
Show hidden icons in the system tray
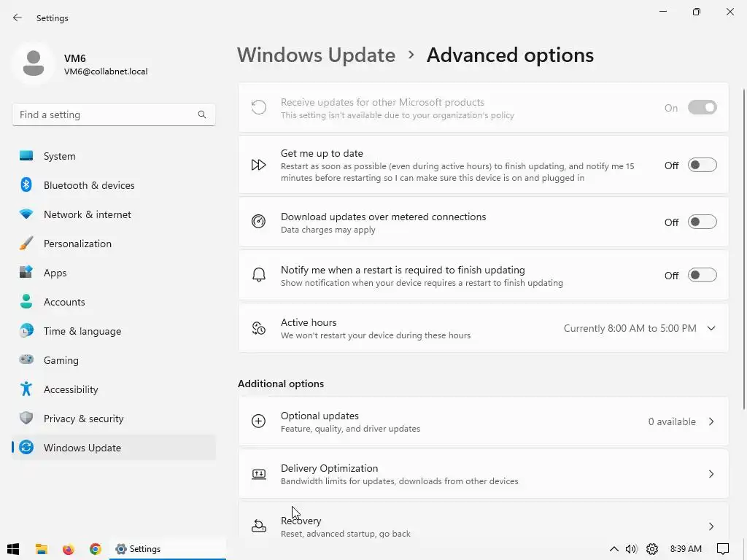pos(614,549)
